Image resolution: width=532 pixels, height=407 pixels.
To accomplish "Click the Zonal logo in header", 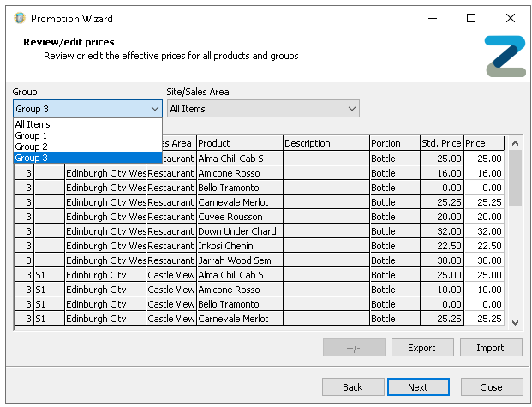I will (505, 57).
